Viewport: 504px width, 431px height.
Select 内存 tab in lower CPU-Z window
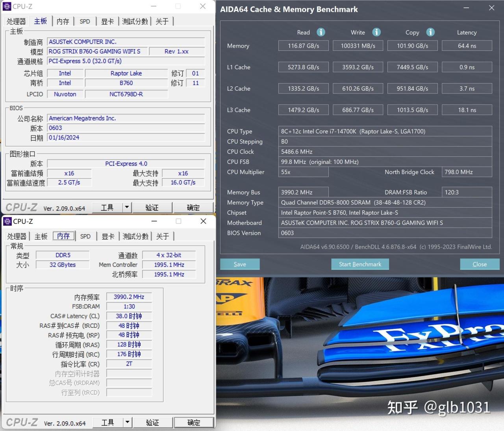tap(63, 236)
